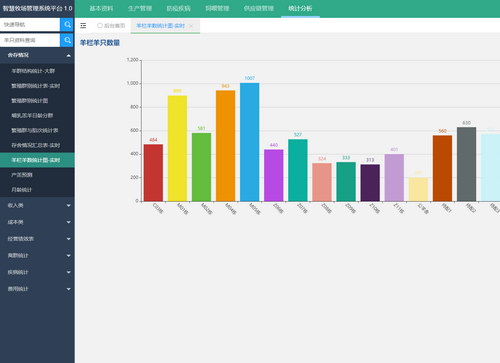The image size is (500, 363).
Task: Click the blue bar labeled 1007
Action: point(249,142)
